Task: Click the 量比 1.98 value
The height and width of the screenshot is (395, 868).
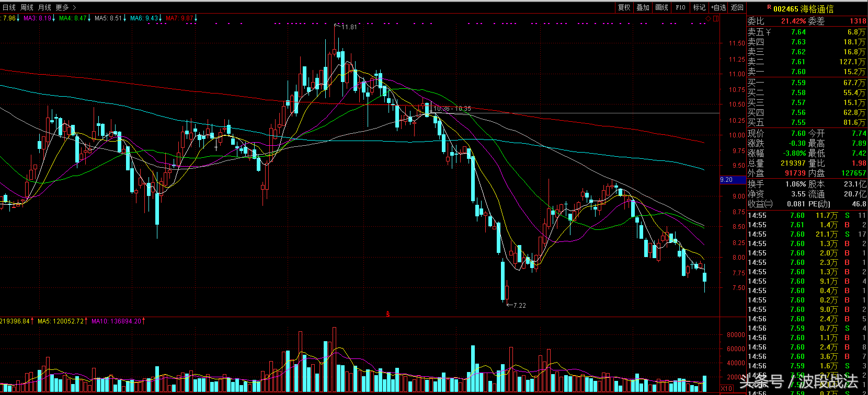Action: coord(859,163)
